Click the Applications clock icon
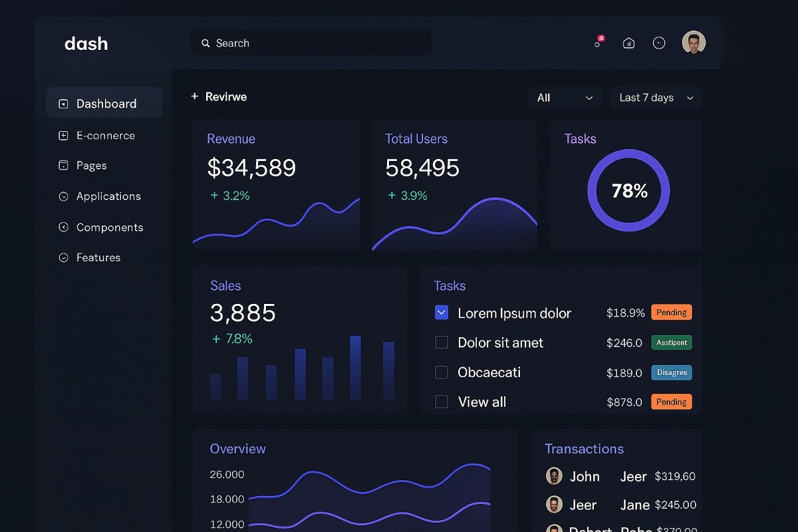 click(63, 196)
